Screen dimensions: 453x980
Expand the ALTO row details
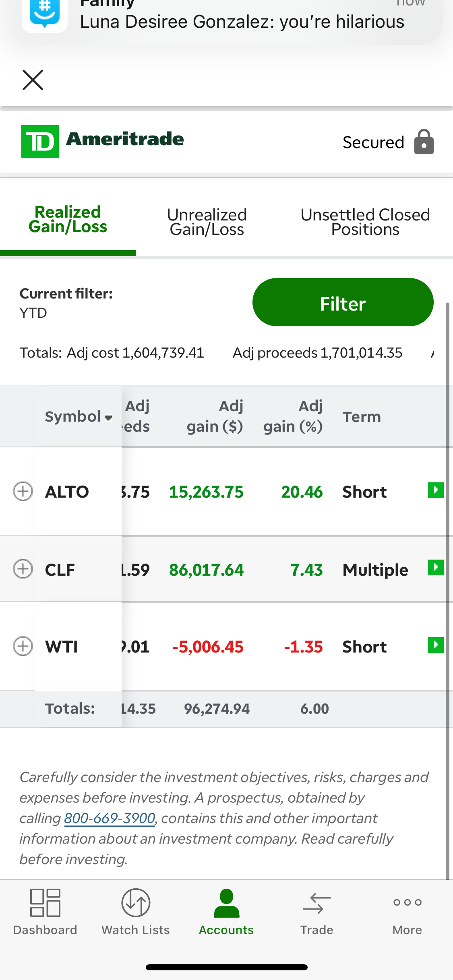pyautogui.click(x=23, y=491)
